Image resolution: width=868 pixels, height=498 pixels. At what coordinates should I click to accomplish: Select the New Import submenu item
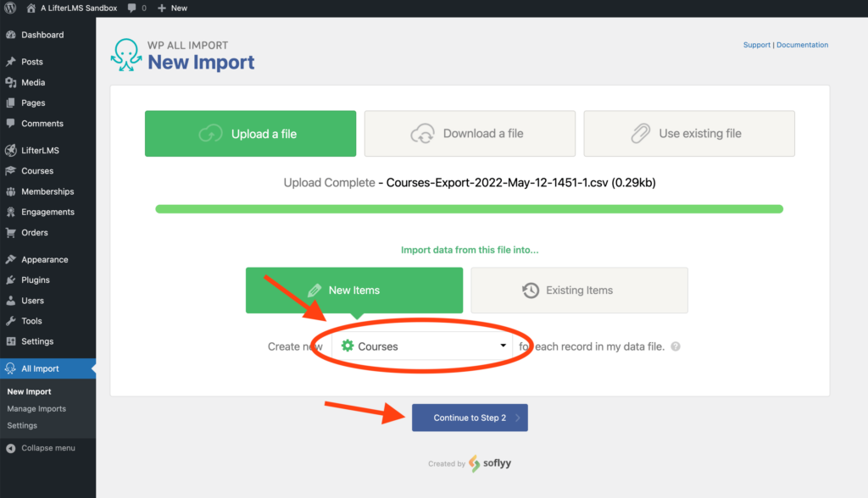[x=30, y=392]
